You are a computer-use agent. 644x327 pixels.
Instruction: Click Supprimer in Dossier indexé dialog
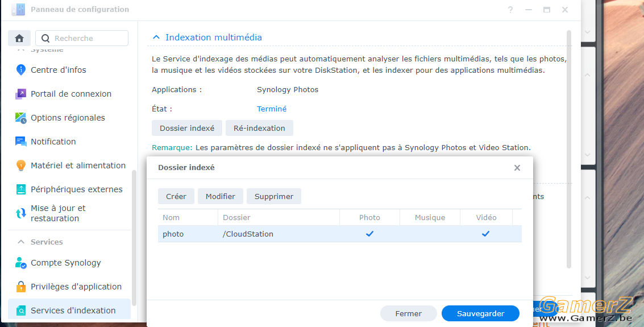point(274,196)
